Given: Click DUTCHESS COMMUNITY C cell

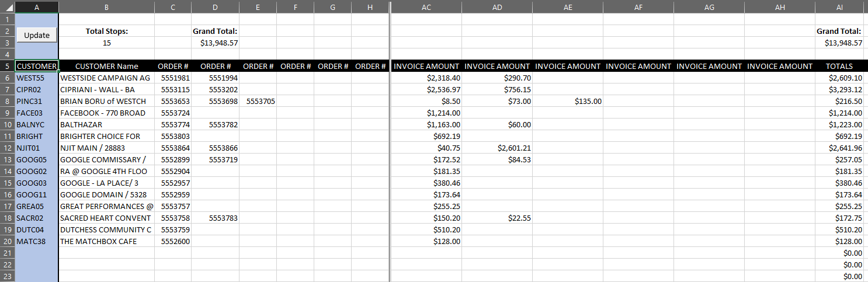Looking at the screenshot, I should click(x=106, y=229).
